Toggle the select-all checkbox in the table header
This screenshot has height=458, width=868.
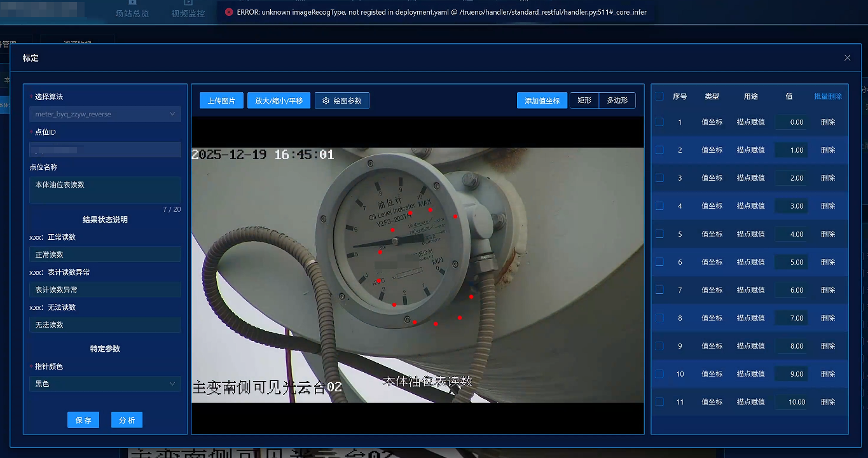[x=659, y=97]
